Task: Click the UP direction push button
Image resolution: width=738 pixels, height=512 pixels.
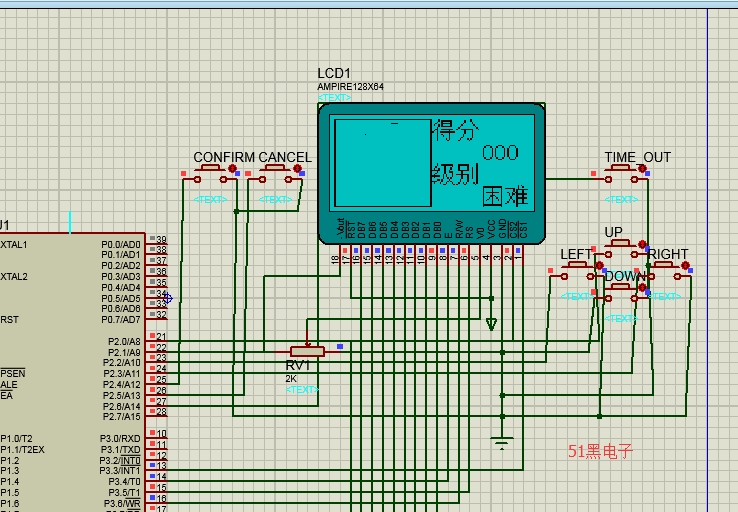Action: 621,248
